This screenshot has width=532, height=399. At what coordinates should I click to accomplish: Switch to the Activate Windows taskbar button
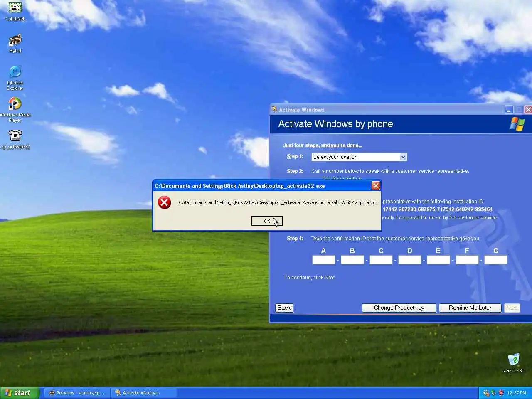pyautogui.click(x=143, y=393)
